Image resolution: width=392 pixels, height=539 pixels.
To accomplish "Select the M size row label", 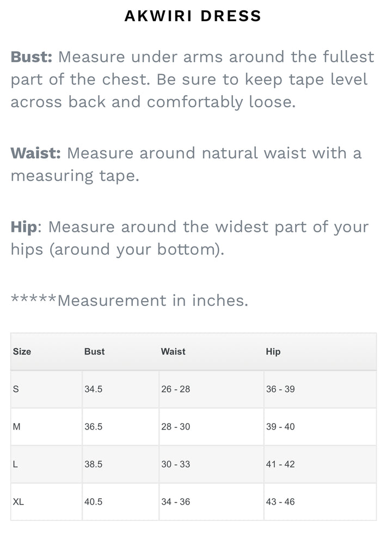I will pos(16,427).
